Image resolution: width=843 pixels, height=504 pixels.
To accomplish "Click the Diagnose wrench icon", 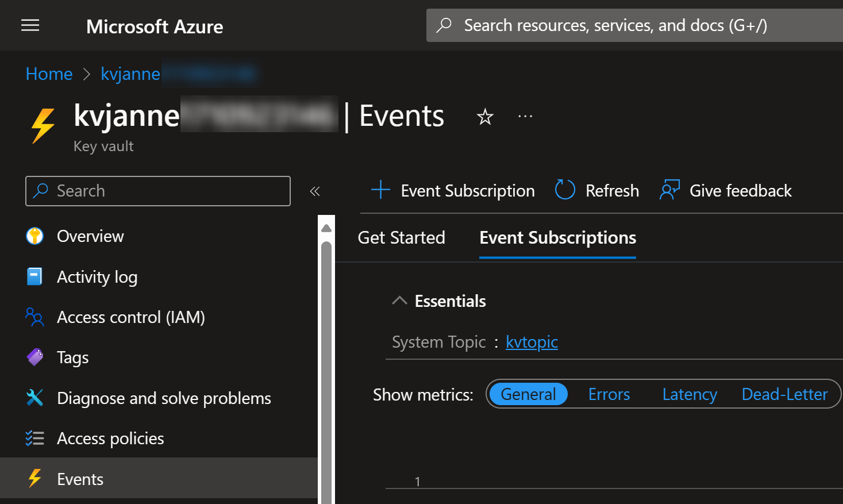I will click(35, 397).
